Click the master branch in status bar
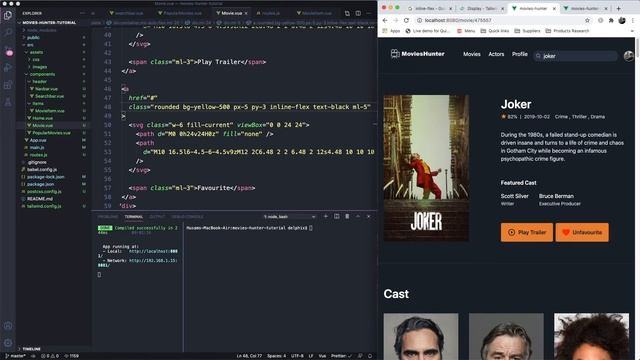The width and height of the screenshot is (640, 360). tap(16, 356)
